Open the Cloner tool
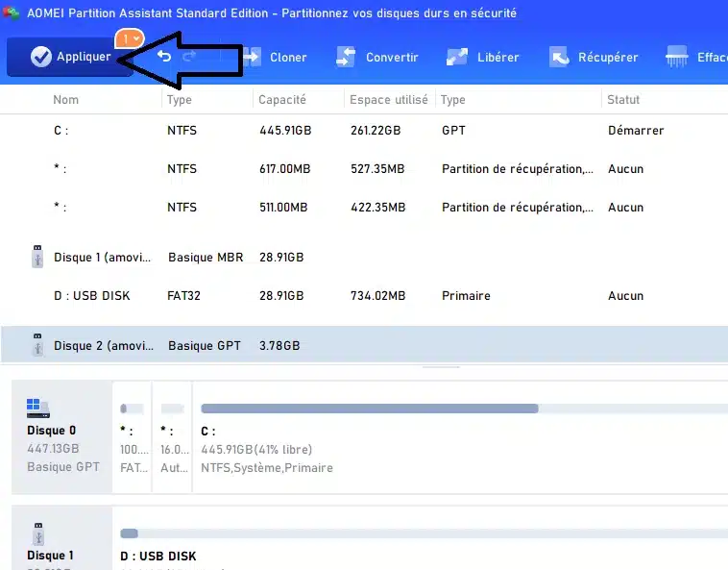 tap(275, 57)
